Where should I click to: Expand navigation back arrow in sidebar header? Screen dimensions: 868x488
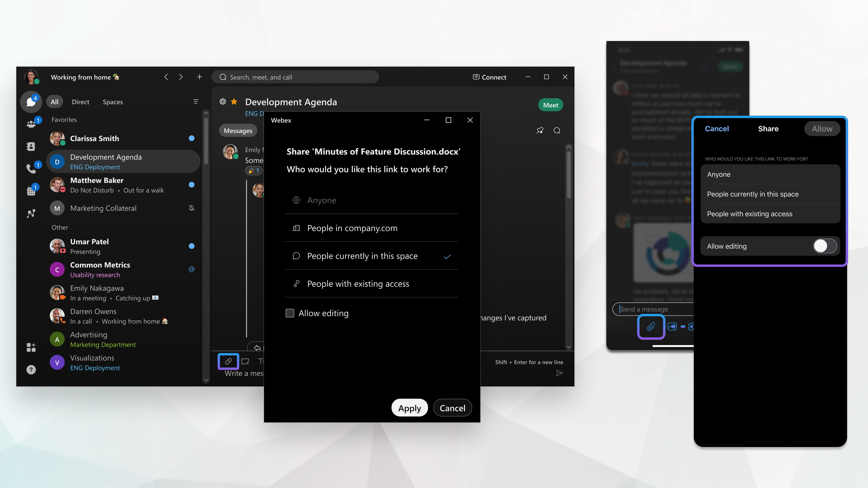pyautogui.click(x=166, y=77)
